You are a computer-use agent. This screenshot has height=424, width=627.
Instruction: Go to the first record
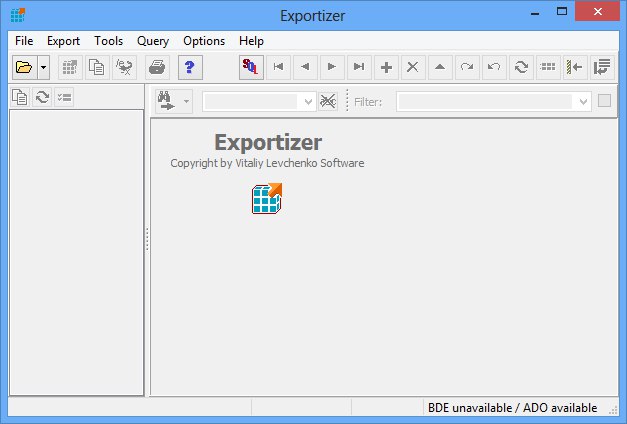click(279, 67)
